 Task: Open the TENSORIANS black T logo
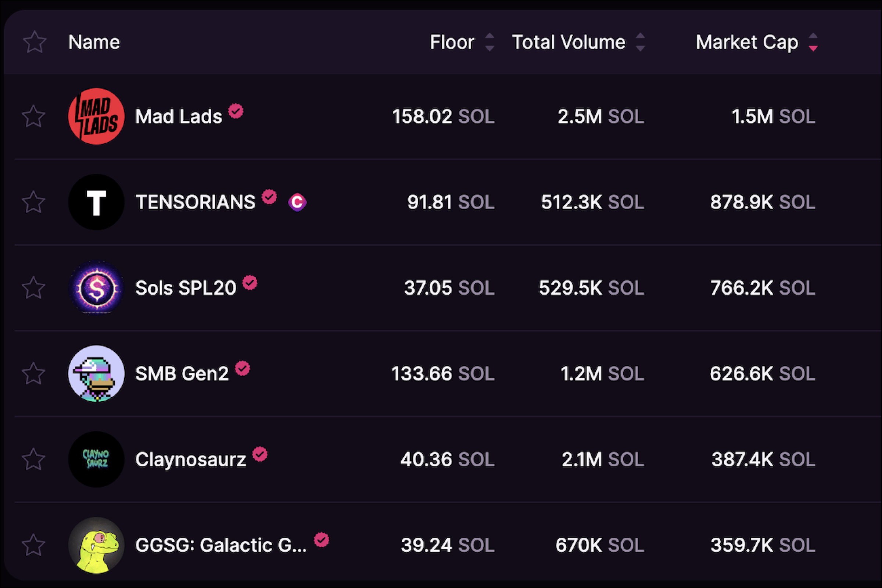tap(96, 202)
